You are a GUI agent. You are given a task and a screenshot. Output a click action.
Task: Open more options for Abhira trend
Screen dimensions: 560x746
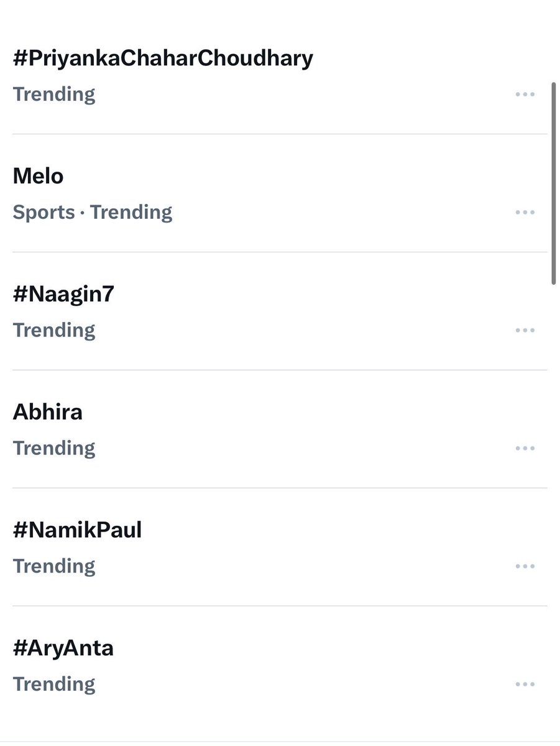pyautogui.click(x=525, y=449)
